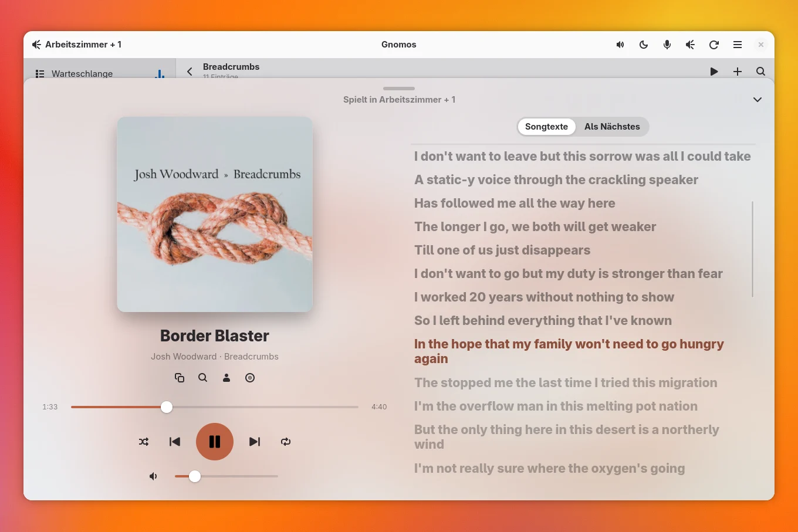Viewport: 798px width, 532px height.
Task: Switch to the Als Nächstes tab
Action: (612, 127)
